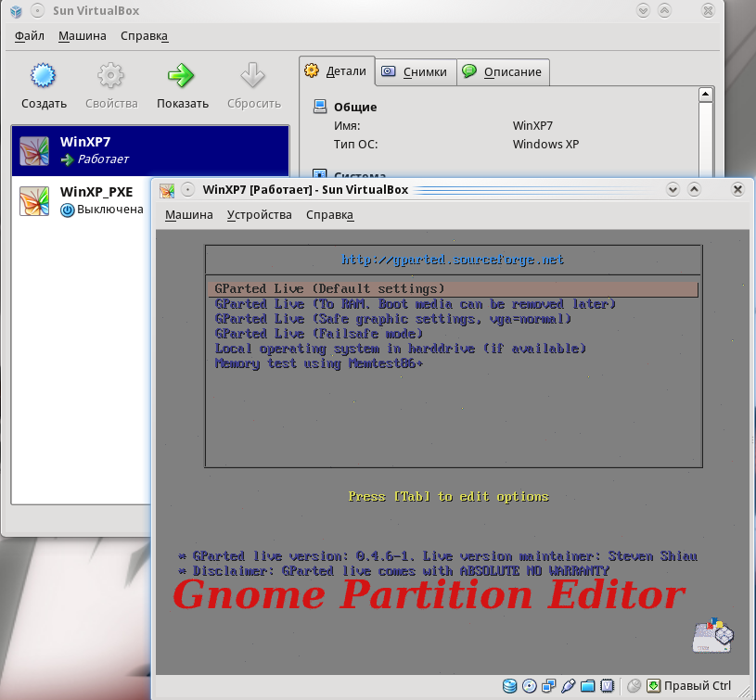The height and width of the screenshot is (700, 756).
Task: Click the Сбросить (Discard) down arrow icon
Action: tap(253, 75)
